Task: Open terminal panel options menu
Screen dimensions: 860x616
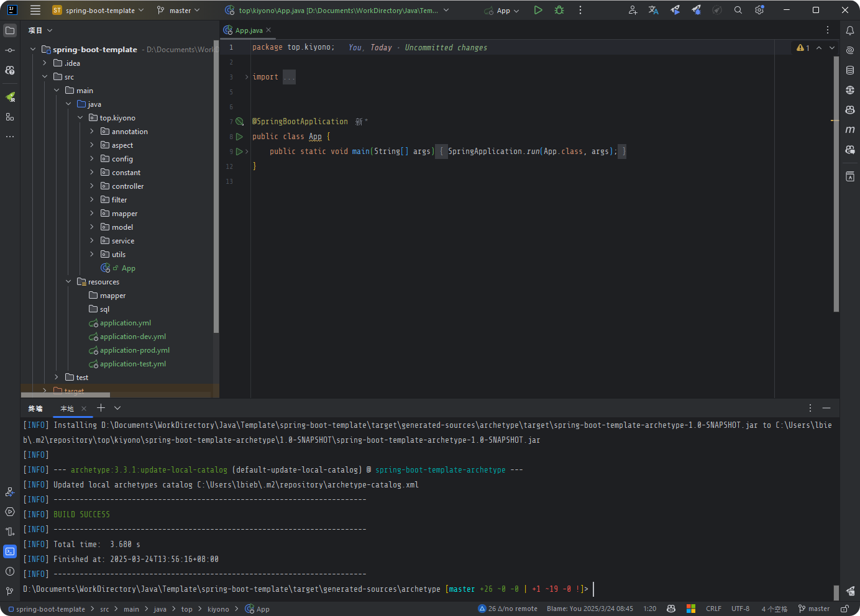Action: point(810,408)
